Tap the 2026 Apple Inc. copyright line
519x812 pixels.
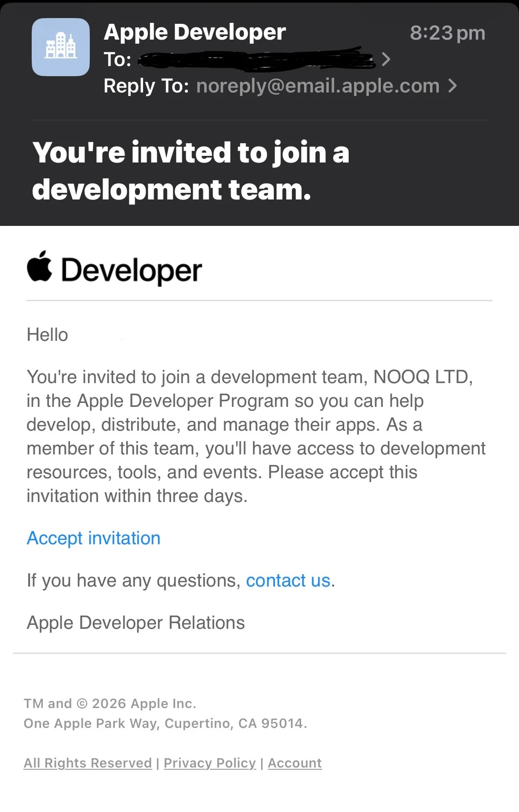[110, 704]
